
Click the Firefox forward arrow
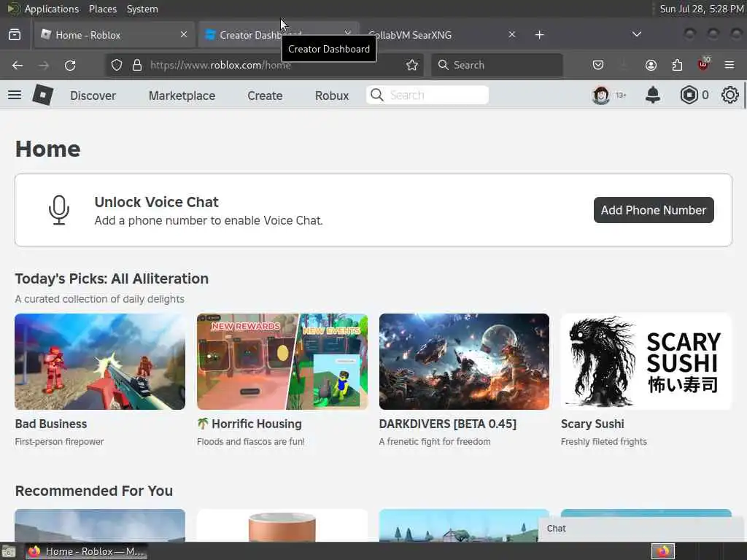pyautogui.click(x=44, y=65)
